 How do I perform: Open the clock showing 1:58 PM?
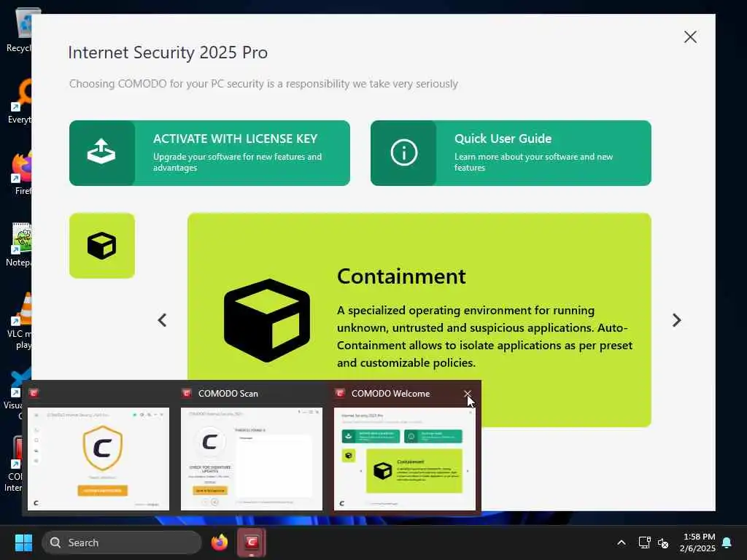click(x=697, y=542)
